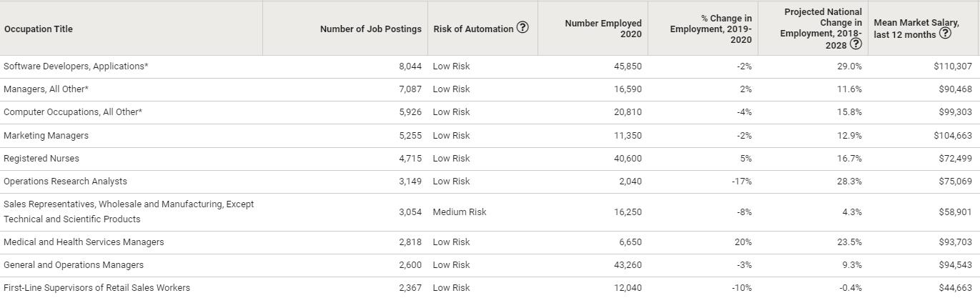This screenshot has height=298, width=980.
Task: Open Marketing Managers occupation
Action: 46,136
